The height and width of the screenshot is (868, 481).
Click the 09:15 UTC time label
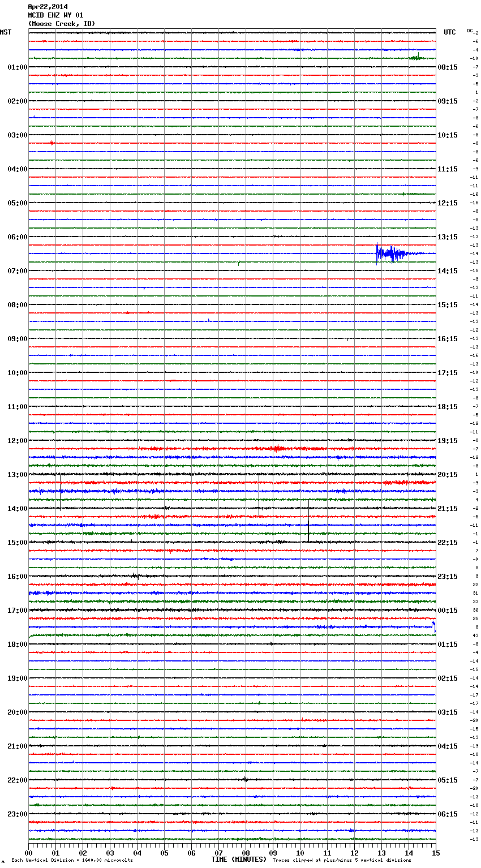448,101
